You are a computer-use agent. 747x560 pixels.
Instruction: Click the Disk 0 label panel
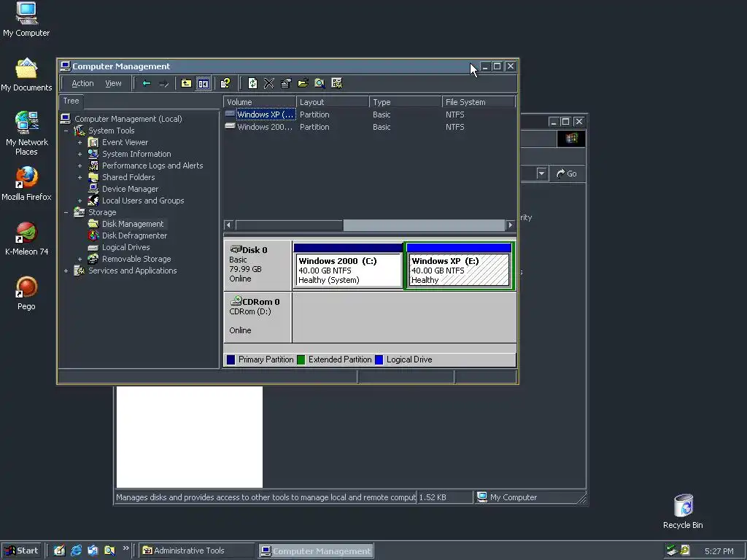[258, 265]
